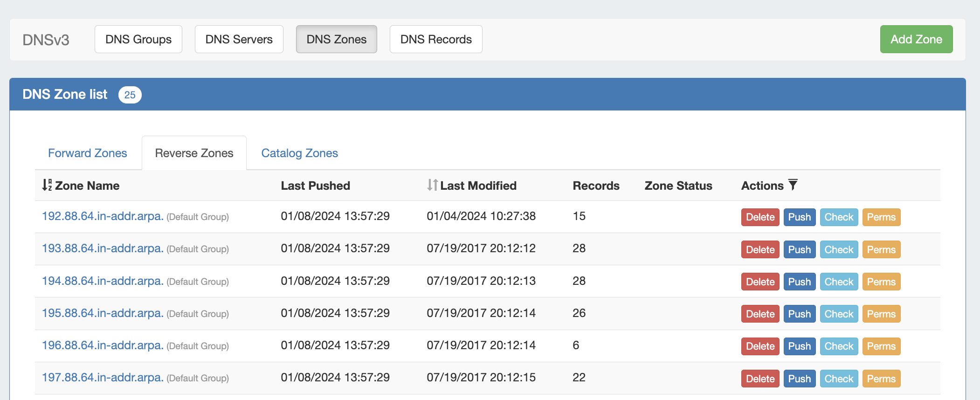
Task: Open zone 192.88.64.in-addr.arpa.
Action: 103,216
